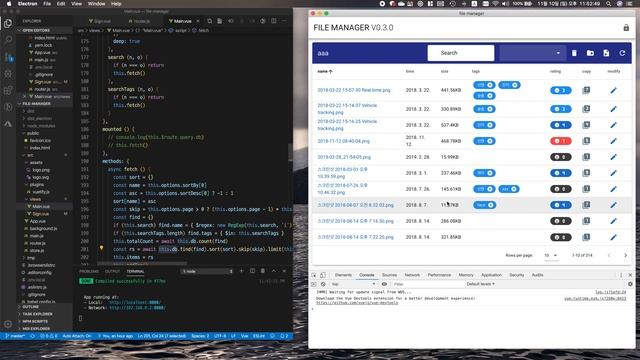The image size is (640, 360).
Task: Open the Extensions view in VS Code
Action: tap(8, 90)
